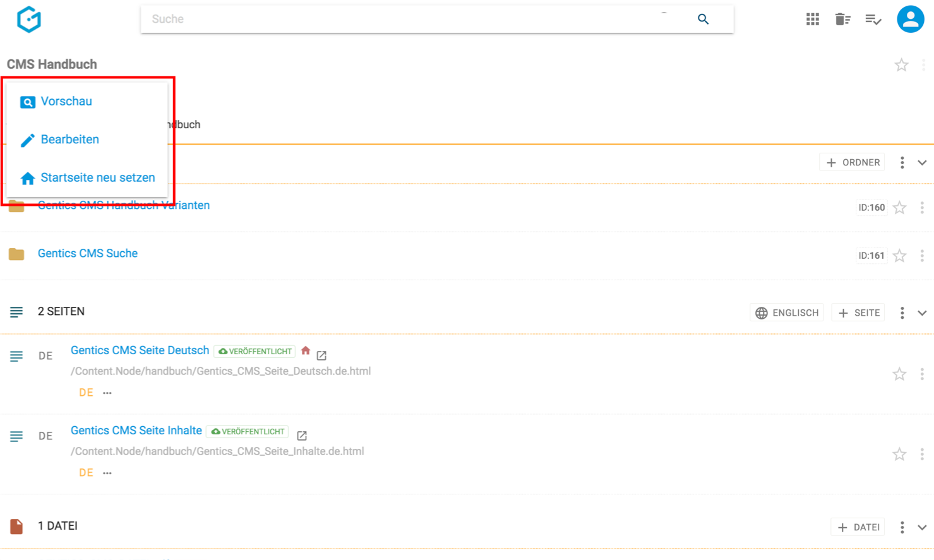Open the user account avatar
Screen dimensions: 934x560
(x=910, y=19)
